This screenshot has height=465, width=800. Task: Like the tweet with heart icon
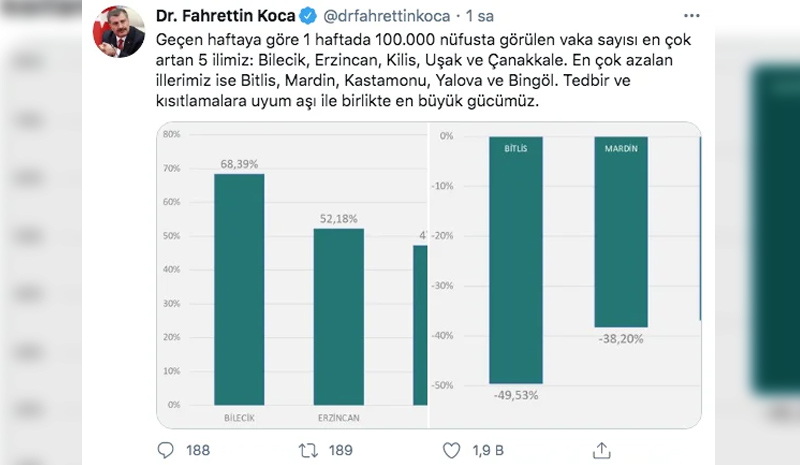click(452, 450)
